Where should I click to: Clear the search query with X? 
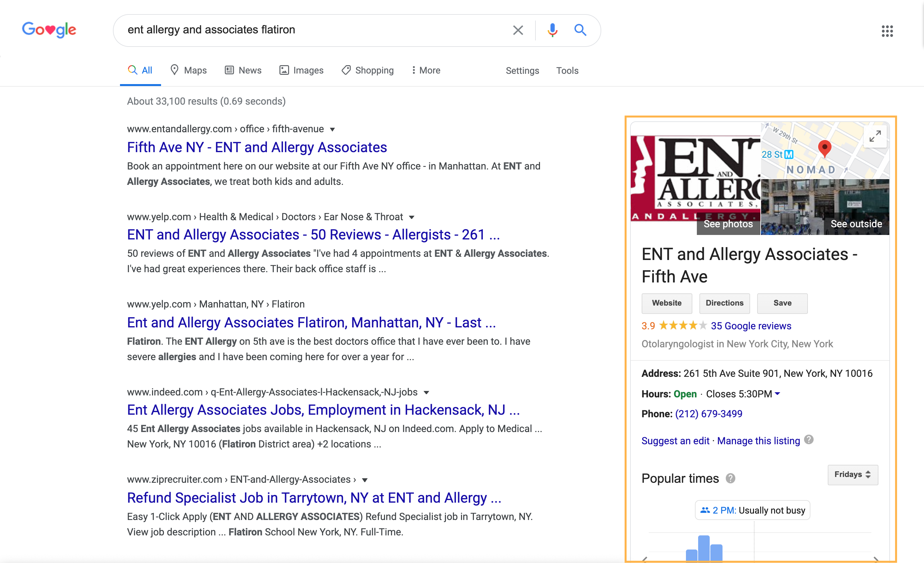tap(518, 30)
